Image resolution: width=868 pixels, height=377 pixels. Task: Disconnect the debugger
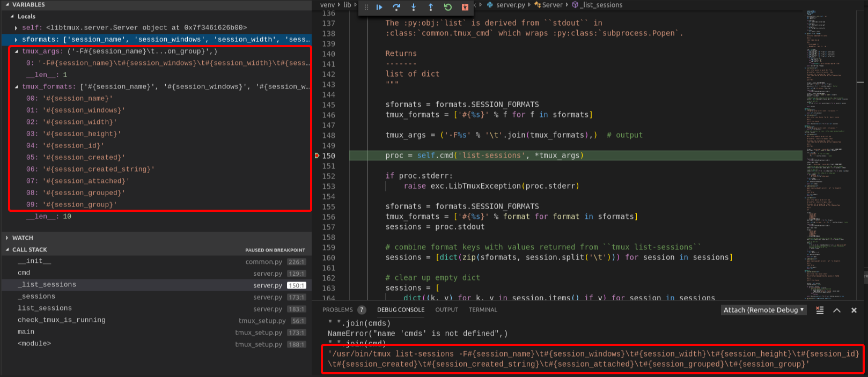465,7
